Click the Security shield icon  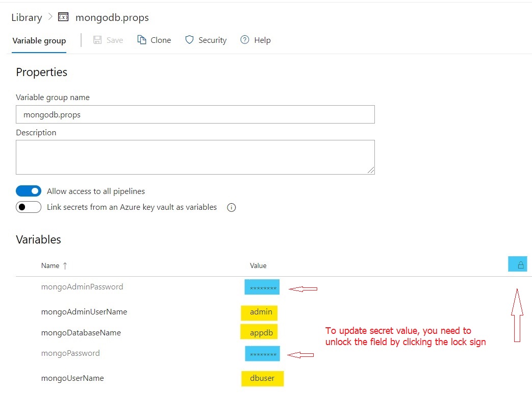click(189, 40)
